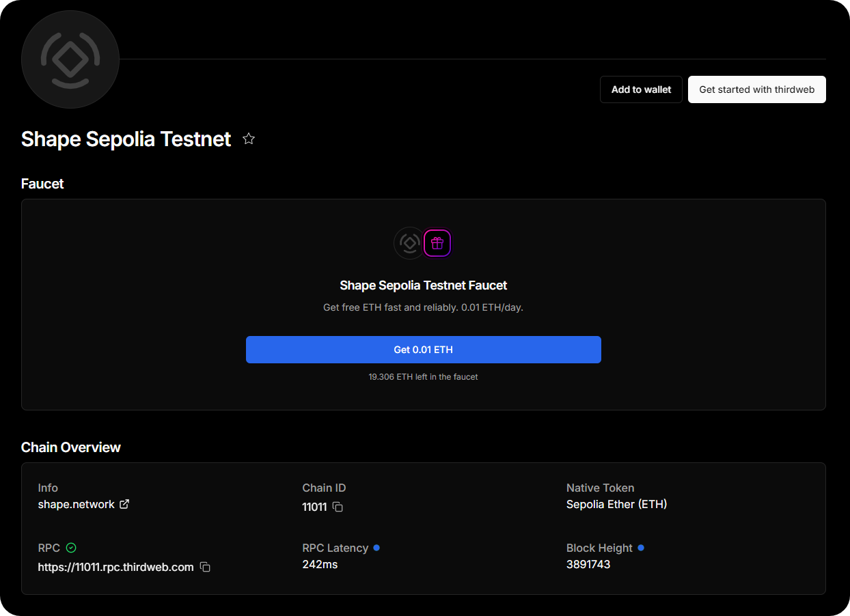This screenshot has width=850, height=616.
Task: Click the green RPC status check icon
Action: tap(71, 548)
